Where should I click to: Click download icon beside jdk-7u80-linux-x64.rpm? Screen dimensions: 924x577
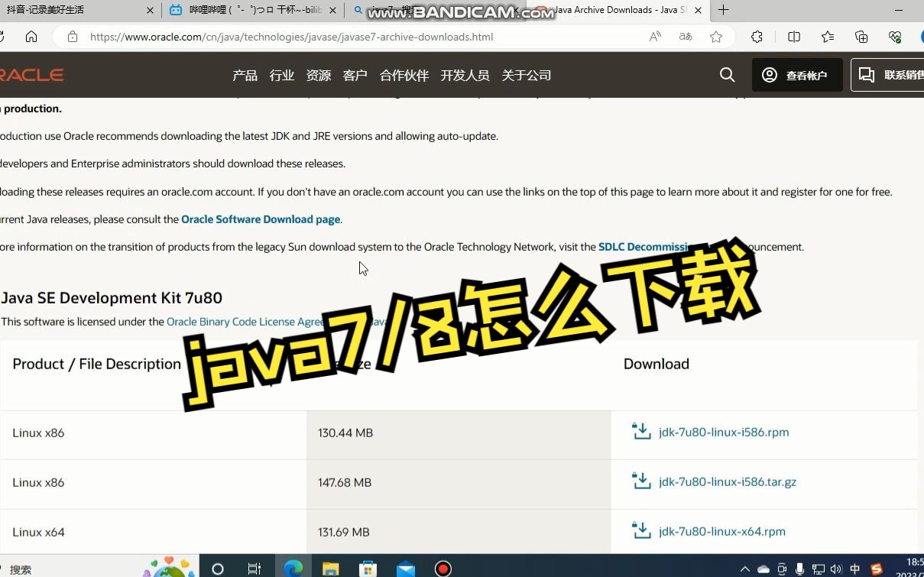pos(641,531)
